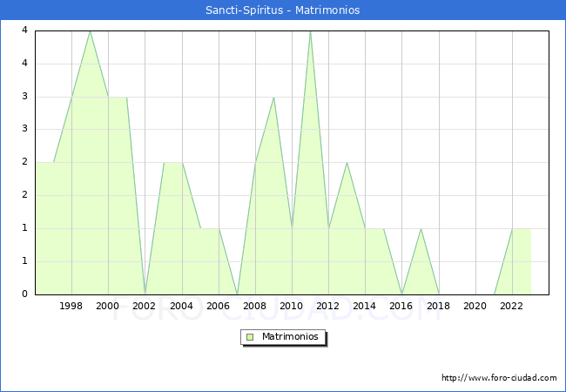Click the 2014 year label
This screenshot has width=566, height=392.
365,306
